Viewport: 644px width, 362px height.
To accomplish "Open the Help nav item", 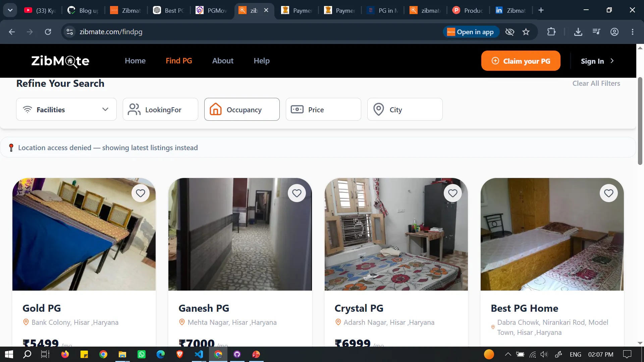I will click(x=262, y=61).
